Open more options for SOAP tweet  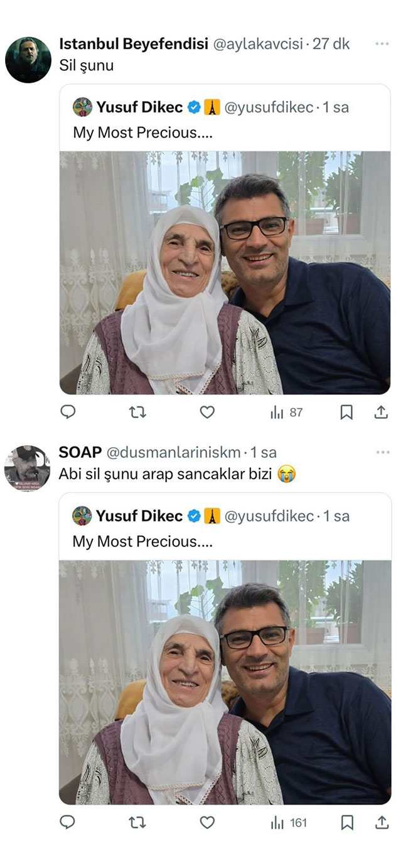pos(382,452)
